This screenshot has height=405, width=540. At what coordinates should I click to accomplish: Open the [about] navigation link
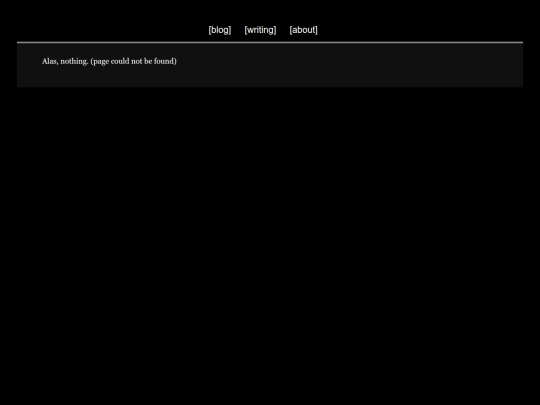click(x=303, y=30)
